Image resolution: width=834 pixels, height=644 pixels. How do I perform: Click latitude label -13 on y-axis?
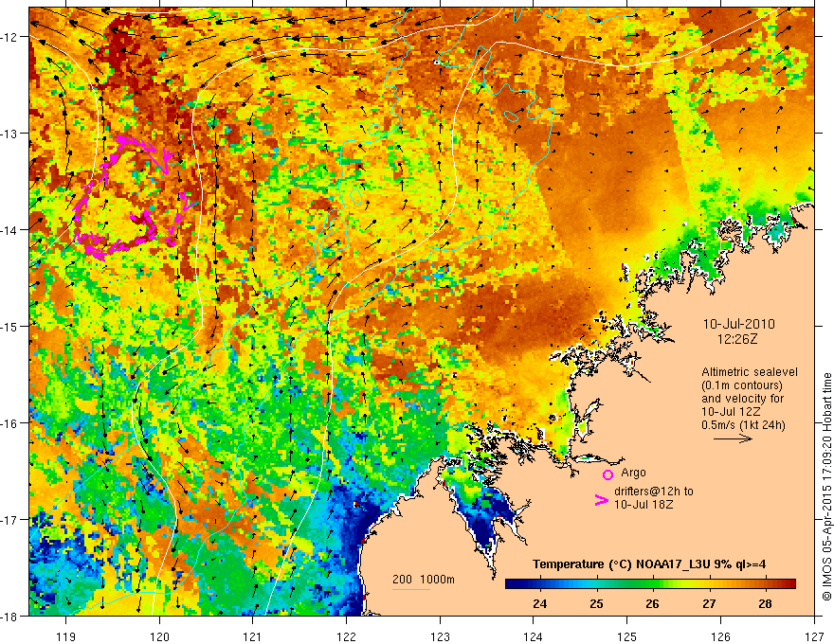click(9, 134)
